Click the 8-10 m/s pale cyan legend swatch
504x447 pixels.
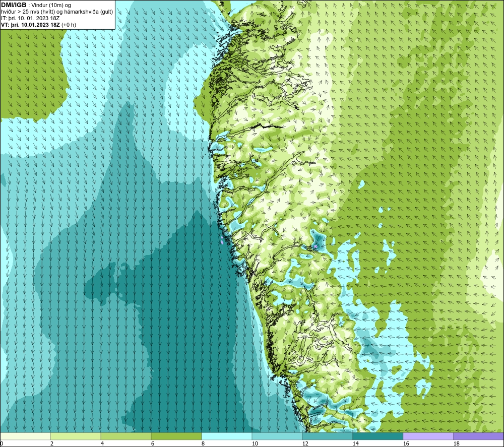227,436
